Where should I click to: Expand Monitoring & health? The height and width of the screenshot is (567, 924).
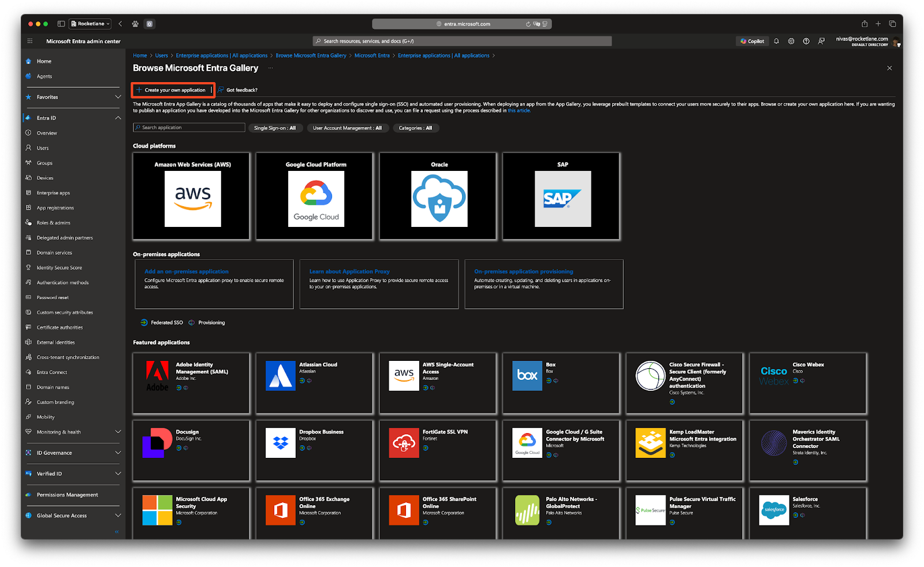[x=118, y=432]
